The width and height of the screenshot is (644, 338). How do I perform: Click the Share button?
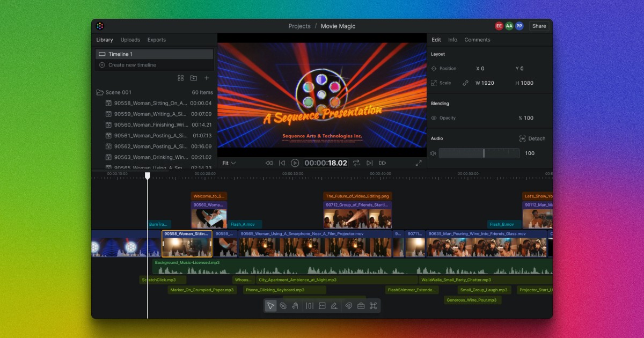point(539,26)
